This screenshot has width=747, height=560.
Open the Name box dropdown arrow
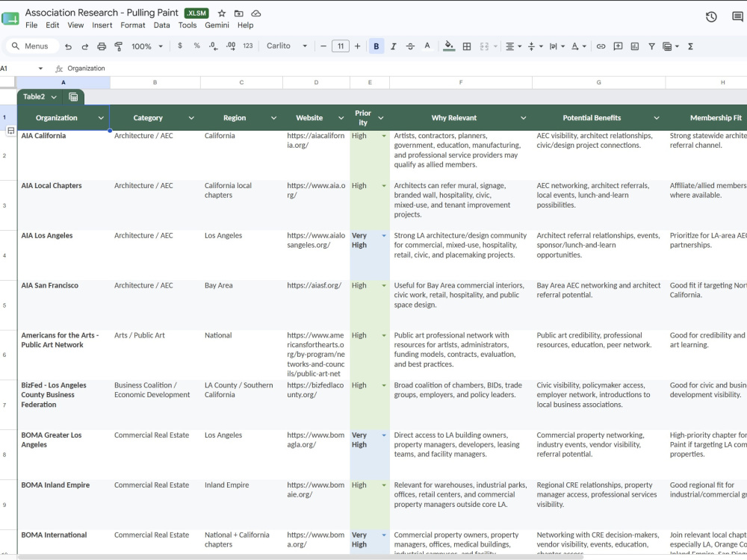point(40,69)
